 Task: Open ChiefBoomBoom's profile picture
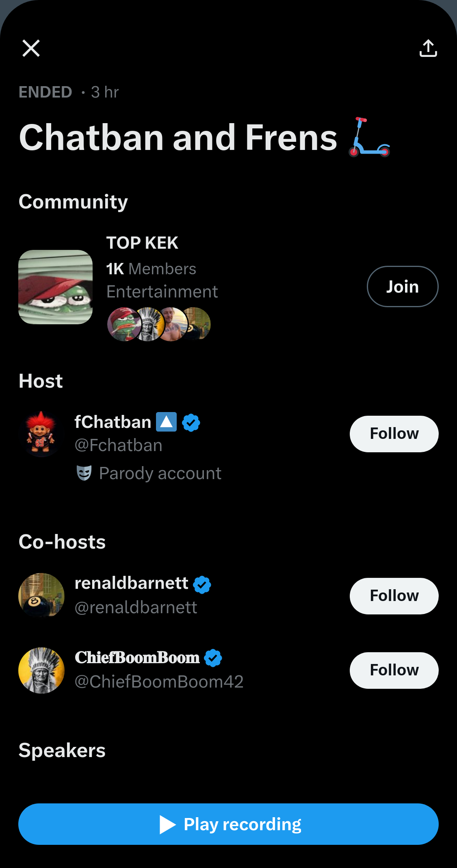click(41, 670)
